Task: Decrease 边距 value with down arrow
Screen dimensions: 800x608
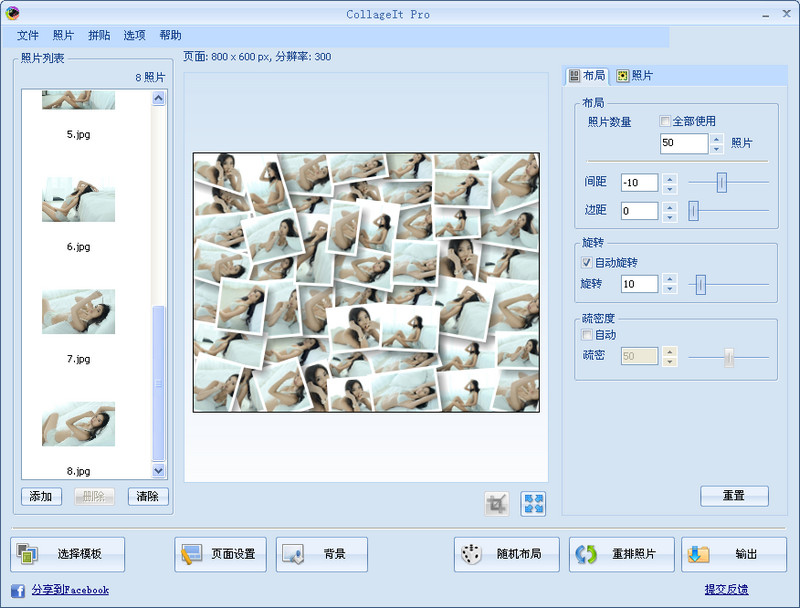Action: click(x=670, y=216)
